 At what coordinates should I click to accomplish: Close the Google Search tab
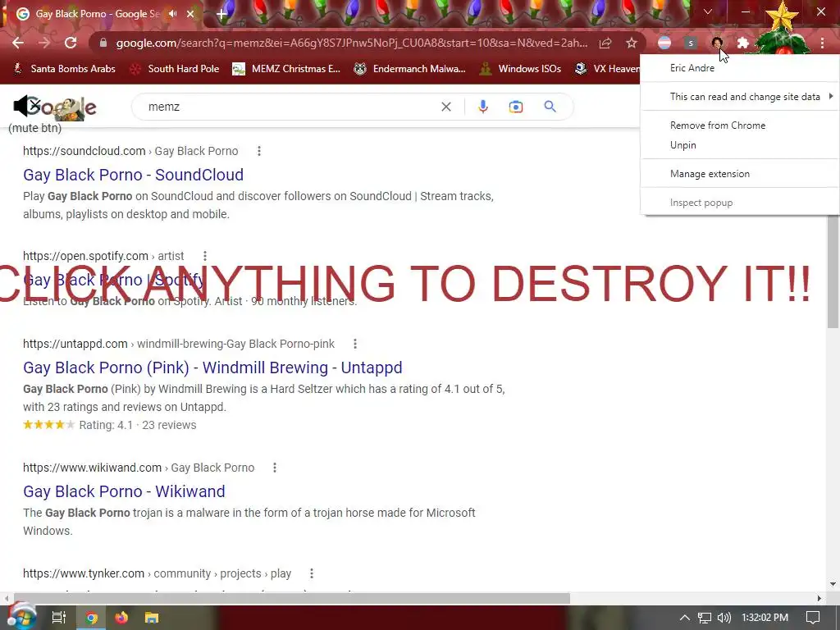pyautogui.click(x=190, y=14)
